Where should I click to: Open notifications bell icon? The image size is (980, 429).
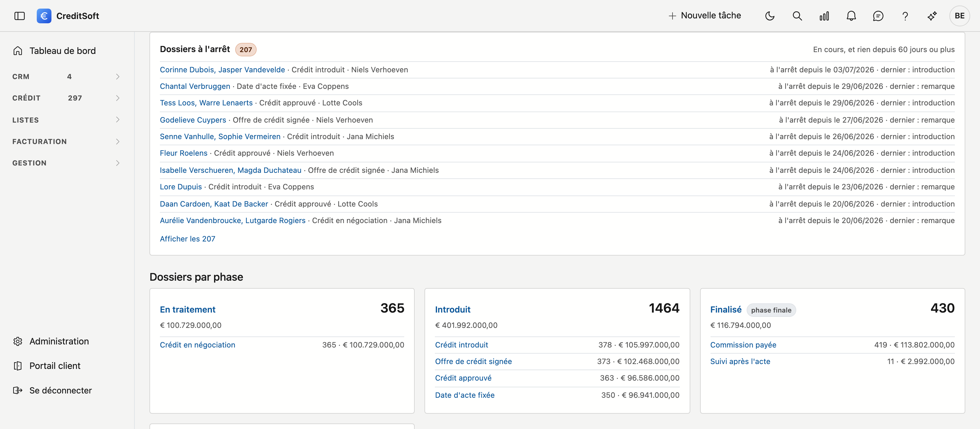[851, 16]
